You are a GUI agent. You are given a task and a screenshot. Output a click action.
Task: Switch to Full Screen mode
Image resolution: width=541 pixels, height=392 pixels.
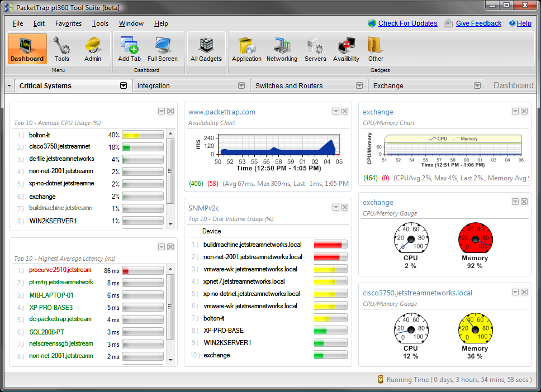coord(163,49)
